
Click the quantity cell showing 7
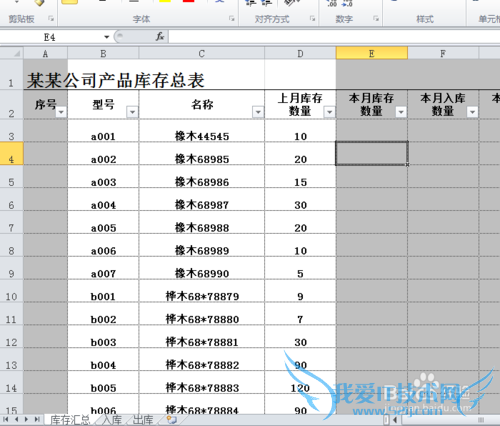pos(300,314)
